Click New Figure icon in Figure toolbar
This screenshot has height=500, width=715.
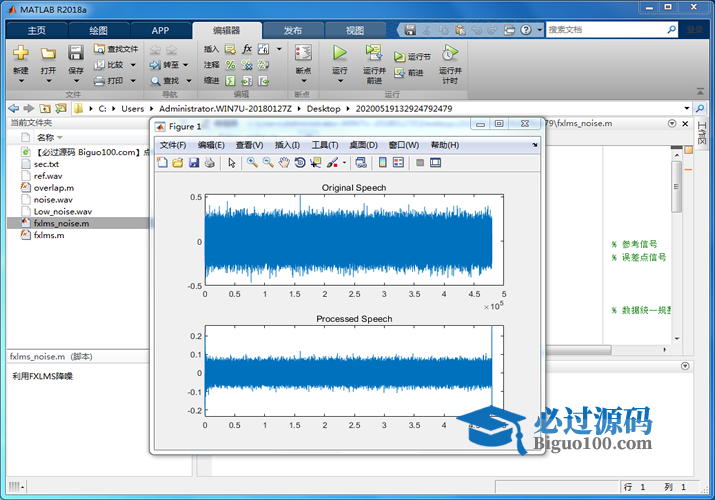pos(162,163)
